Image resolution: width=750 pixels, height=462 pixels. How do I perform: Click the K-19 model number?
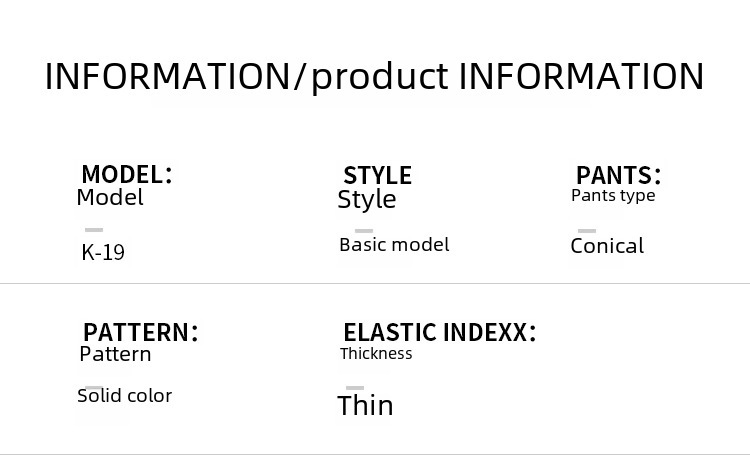click(103, 252)
